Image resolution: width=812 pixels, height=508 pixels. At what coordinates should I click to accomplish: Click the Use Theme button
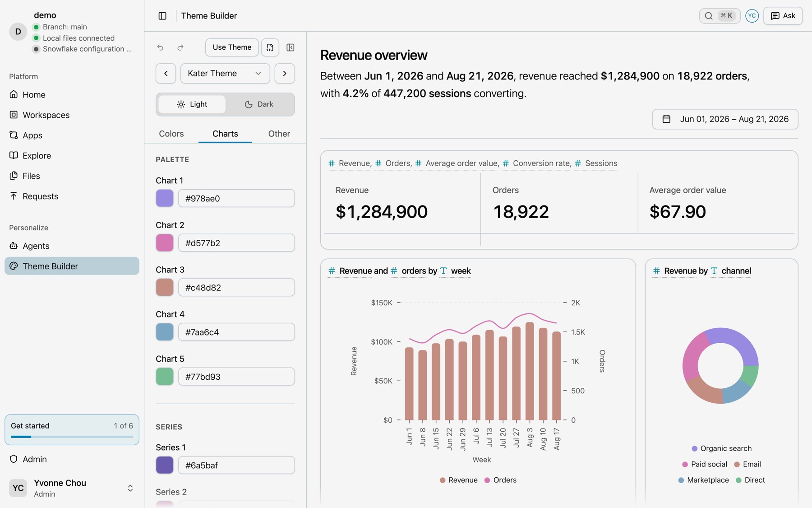[x=232, y=47]
